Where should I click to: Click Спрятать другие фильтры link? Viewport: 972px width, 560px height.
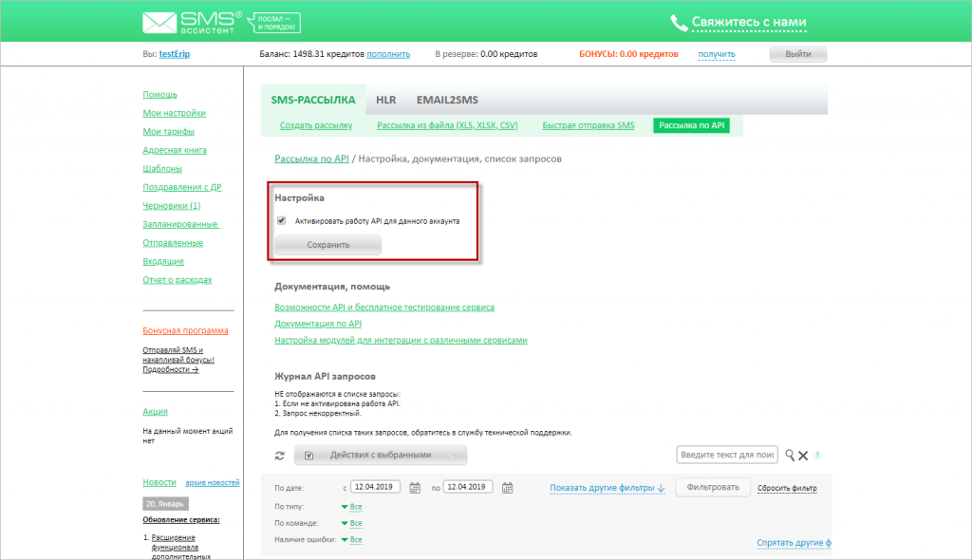[x=794, y=543]
